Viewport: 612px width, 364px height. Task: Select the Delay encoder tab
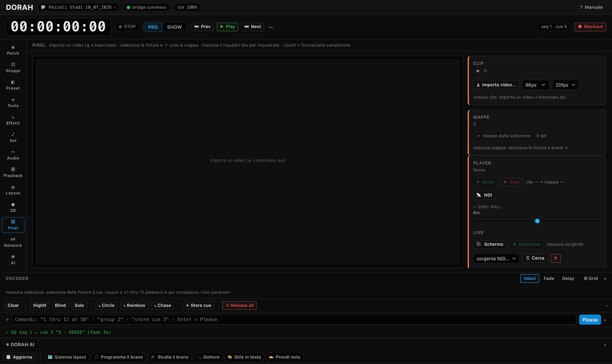(568, 279)
